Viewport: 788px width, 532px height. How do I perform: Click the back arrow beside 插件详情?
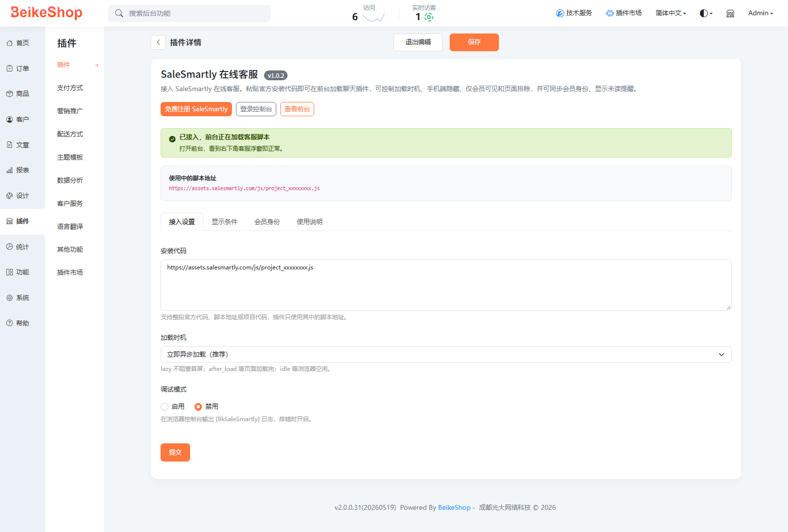[x=158, y=42]
